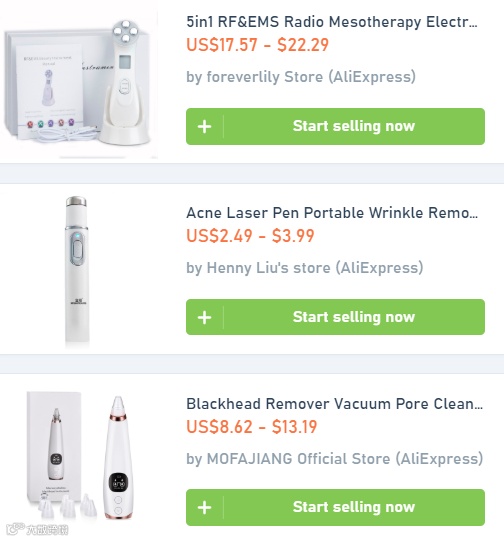Click the watermark logo at bottom-left corner
This screenshot has width=504, height=541.
[x=37, y=529]
